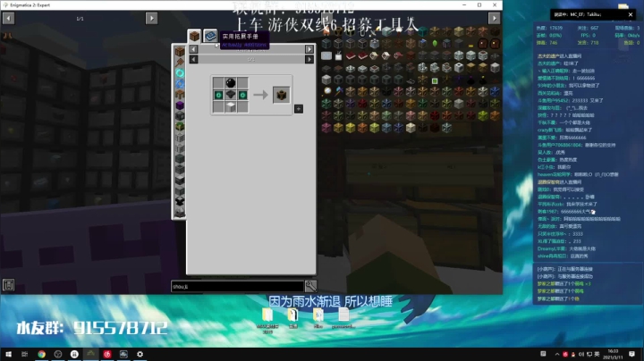Click bookmarks panel next page arrow
Image resolution: width=644 pixels, height=361 pixels.
coord(151,18)
